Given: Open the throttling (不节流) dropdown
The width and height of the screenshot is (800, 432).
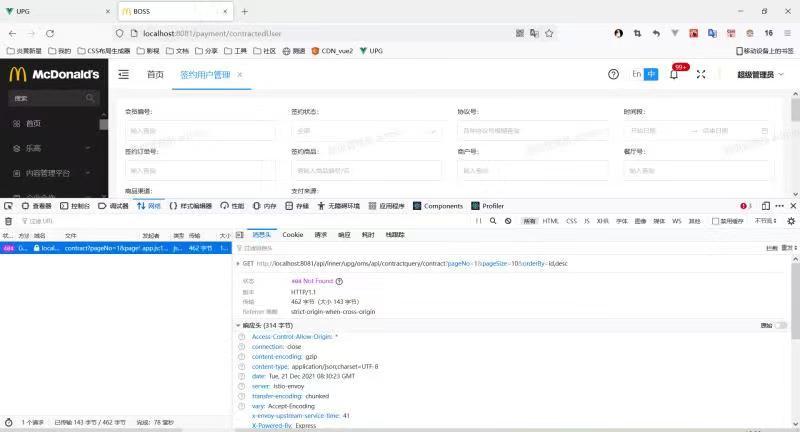Looking at the screenshot, I should [765, 221].
